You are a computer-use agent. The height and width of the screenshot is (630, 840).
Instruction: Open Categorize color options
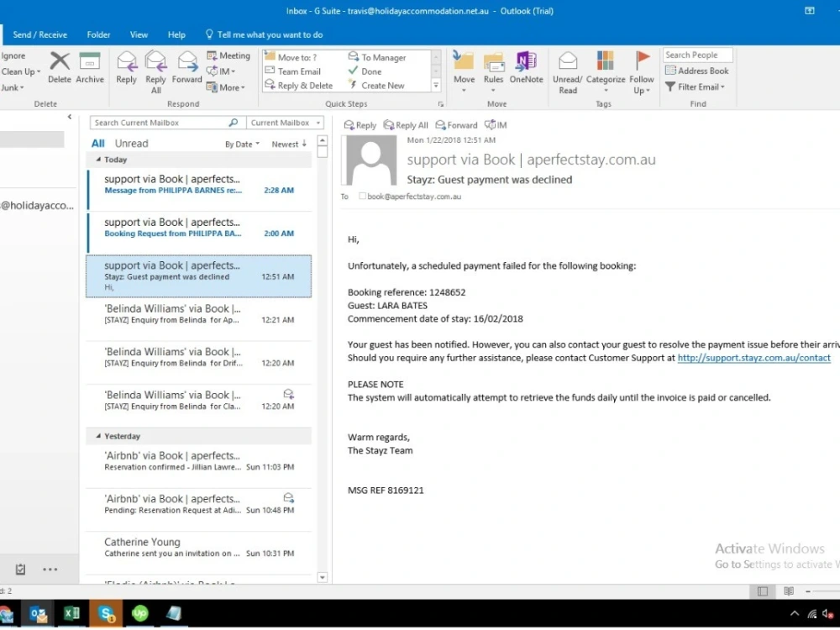(x=606, y=72)
